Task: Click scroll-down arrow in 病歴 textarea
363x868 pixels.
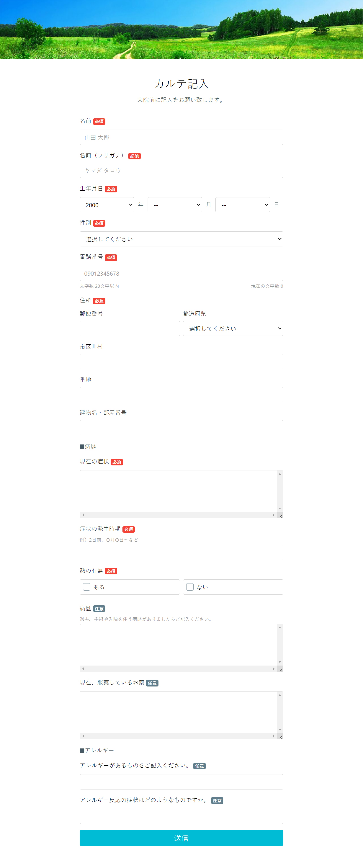Action: [280, 662]
